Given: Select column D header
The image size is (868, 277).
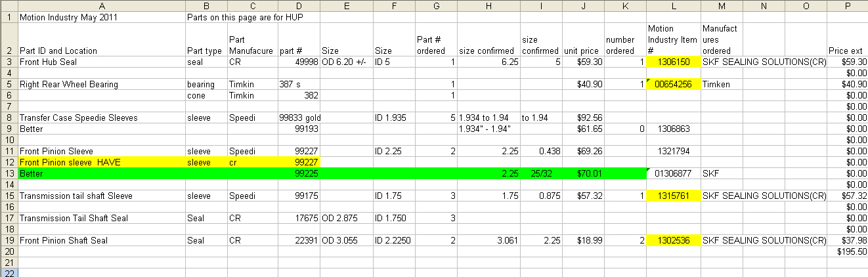Looking at the screenshot, I should coord(299,5).
